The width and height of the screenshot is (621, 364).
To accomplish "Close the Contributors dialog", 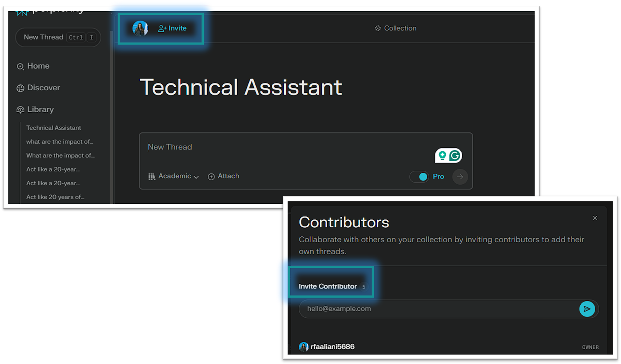I will point(595,218).
